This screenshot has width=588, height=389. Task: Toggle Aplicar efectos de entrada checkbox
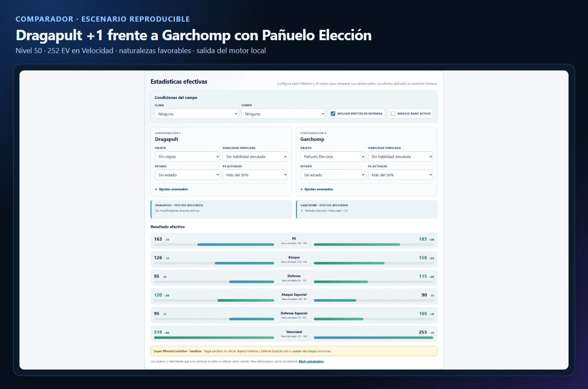click(x=333, y=114)
